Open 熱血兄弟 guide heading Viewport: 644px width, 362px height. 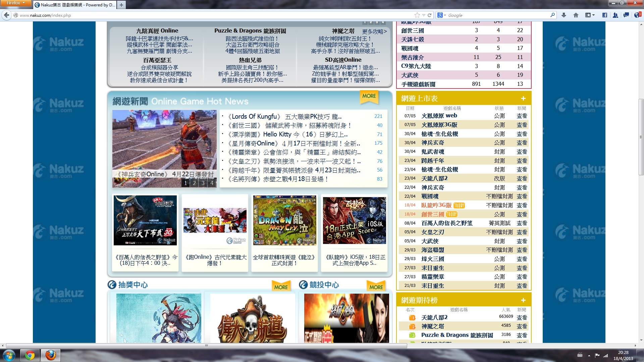250,60
